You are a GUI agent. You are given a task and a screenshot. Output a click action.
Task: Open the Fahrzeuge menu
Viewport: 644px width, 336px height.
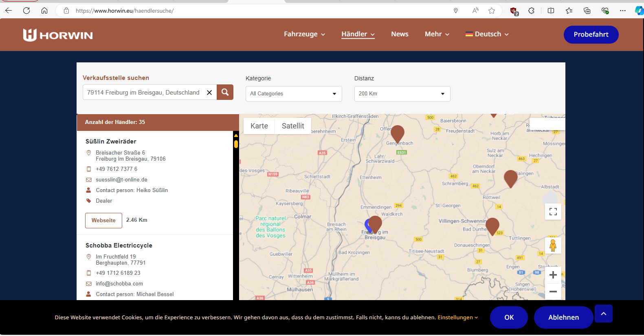click(x=304, y=34)
